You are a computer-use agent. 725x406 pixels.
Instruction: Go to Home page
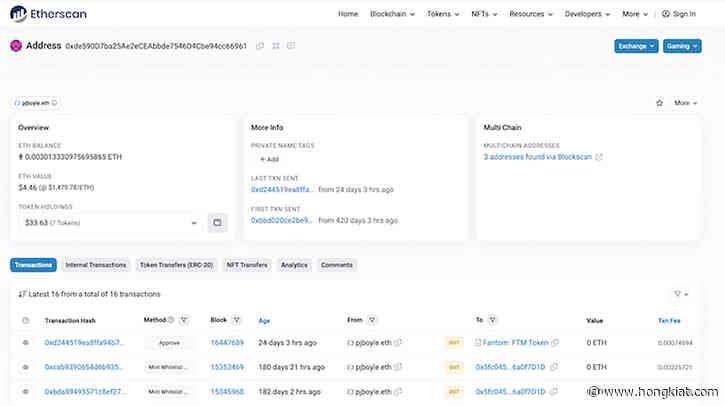coord(348,14)
